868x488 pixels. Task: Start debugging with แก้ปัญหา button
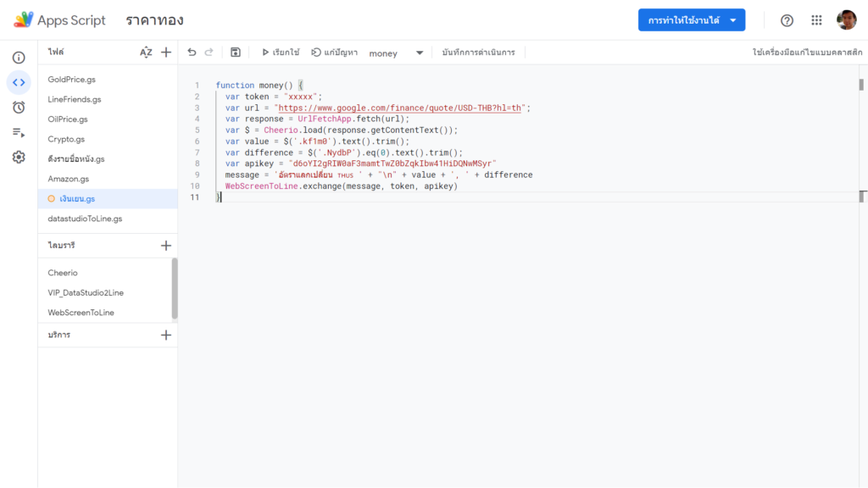tap(334, 52)
